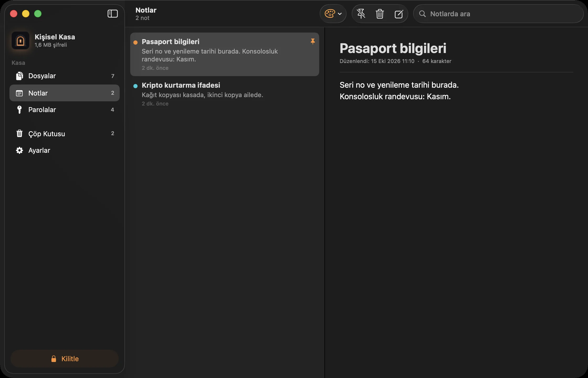588x378 pixels.
Task: Click the orange color dot on Pasaport note
Action: click(135, 43)
